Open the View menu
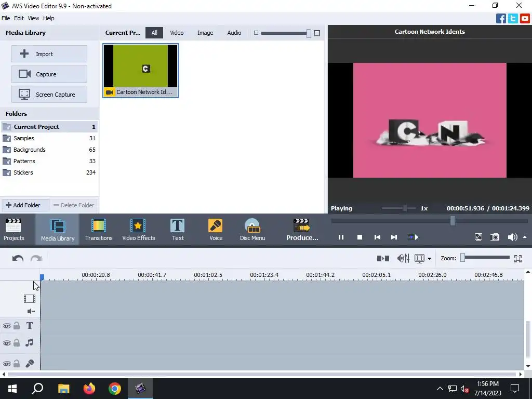532x399 pixels. click(33, 18)
